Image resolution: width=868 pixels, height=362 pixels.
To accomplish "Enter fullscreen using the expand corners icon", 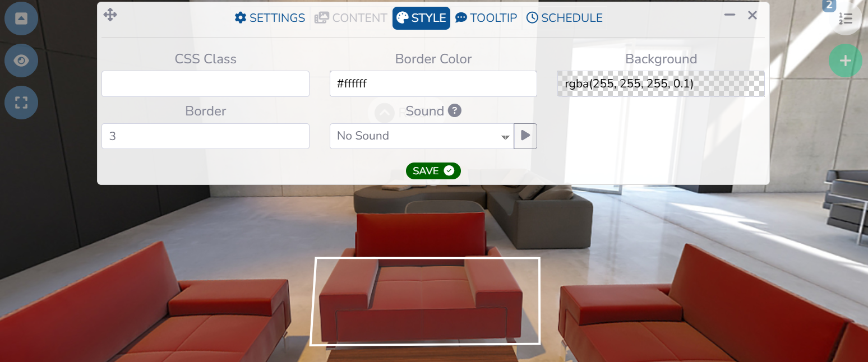I will [21, 103].
